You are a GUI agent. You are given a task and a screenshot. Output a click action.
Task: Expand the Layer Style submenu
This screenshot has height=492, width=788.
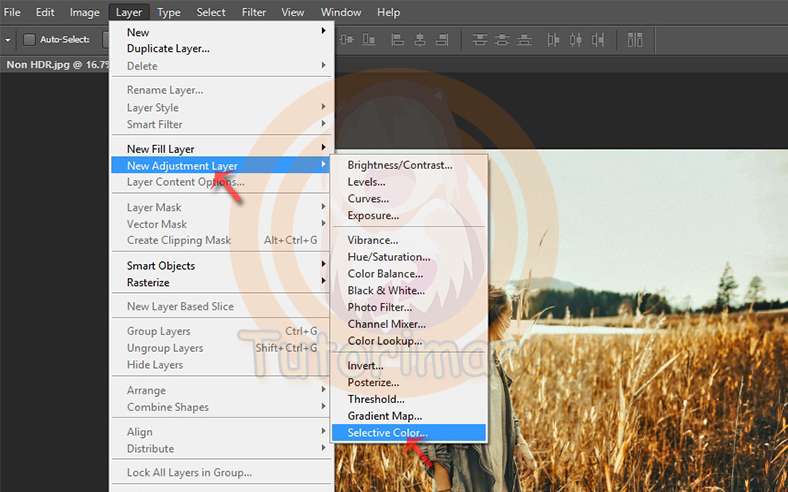pos(220,108)
